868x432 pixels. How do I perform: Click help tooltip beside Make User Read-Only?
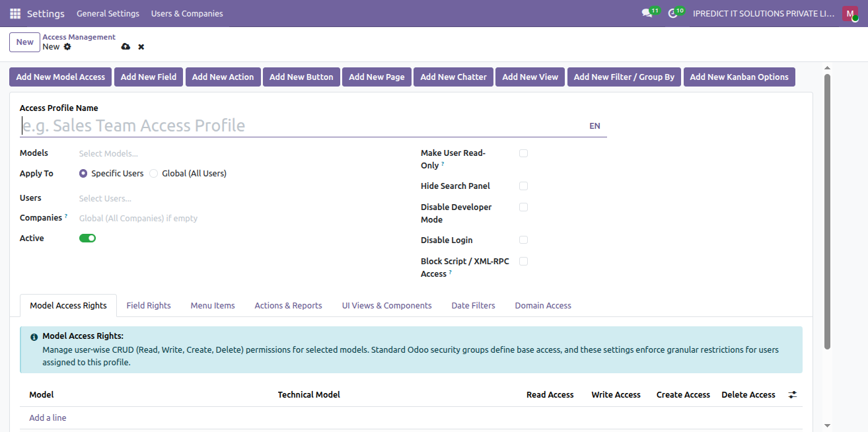[x=443, y=164]
